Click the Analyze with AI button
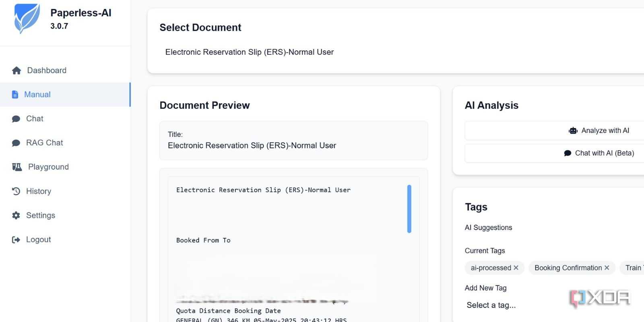Image resolution: width=644 pixels, height=322 pixels. pyautogui.click(x=554, y=130)
